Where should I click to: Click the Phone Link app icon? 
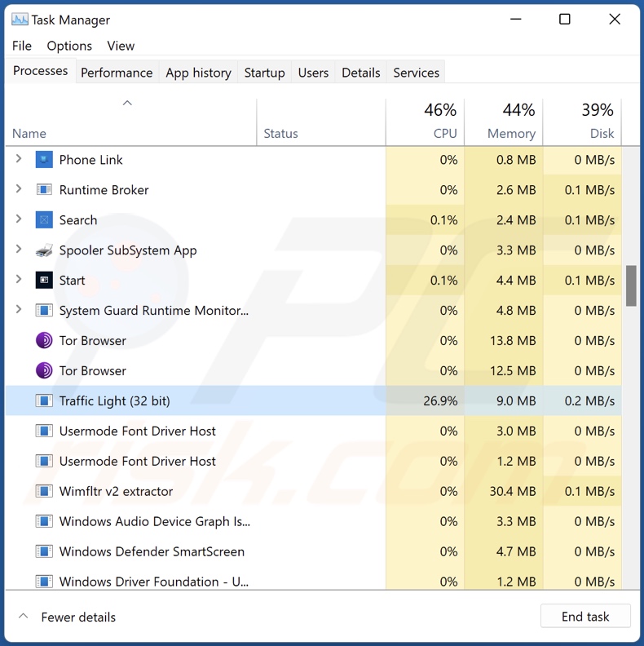[44, 160]
